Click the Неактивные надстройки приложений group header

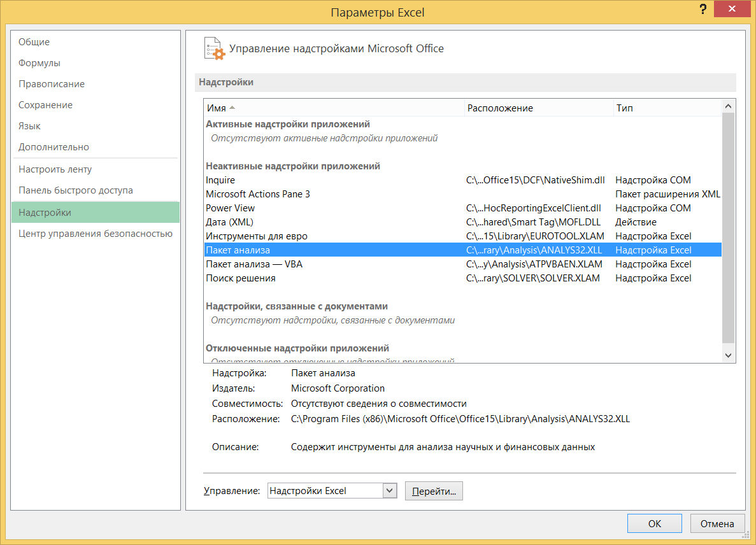pos(293,166)
